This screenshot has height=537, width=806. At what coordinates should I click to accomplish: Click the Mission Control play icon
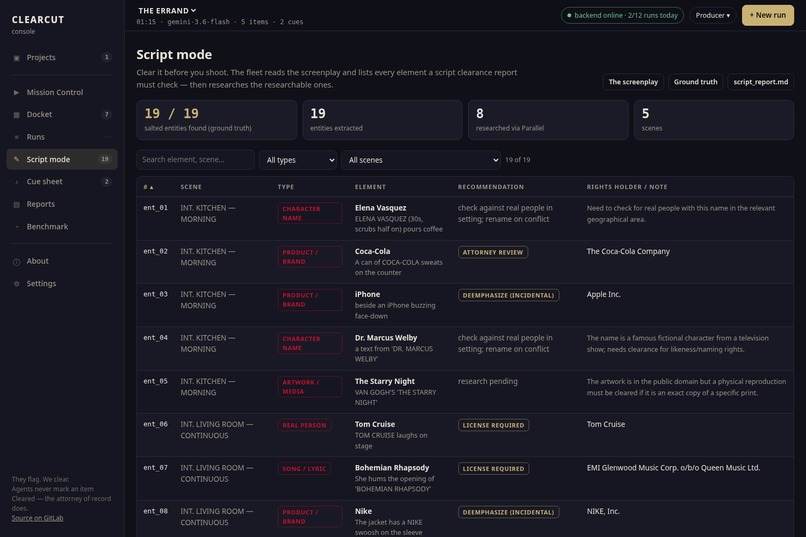coord(16,92)
